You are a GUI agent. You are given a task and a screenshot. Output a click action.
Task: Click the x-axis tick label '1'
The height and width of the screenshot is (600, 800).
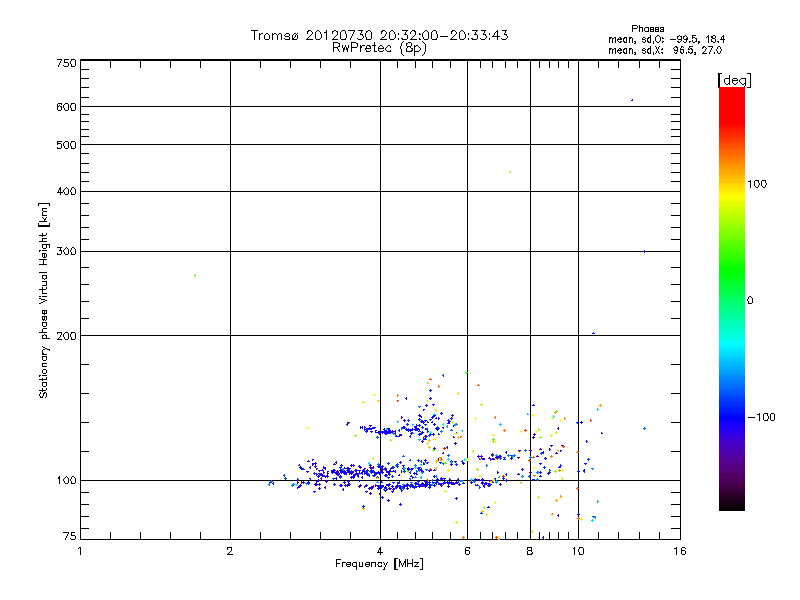pyautogui.click(x=80, y=551)
